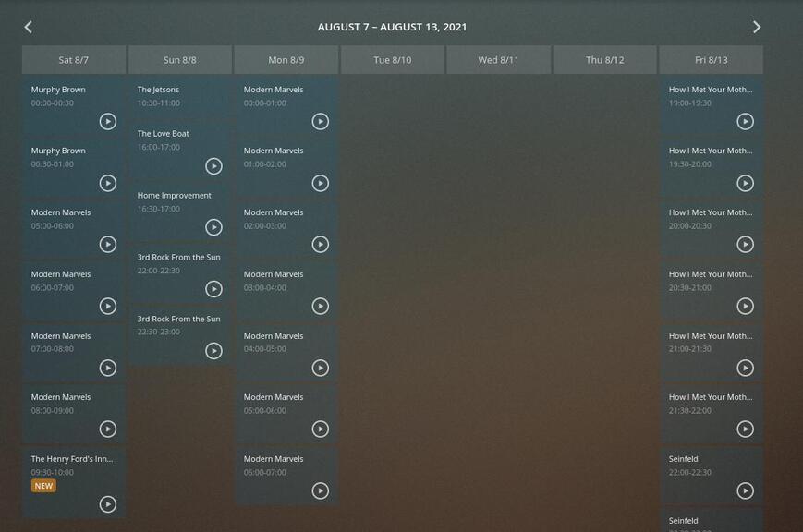Select the Fri 8/13 day header
The height and width of the screenshot is (532, 803).
point(712,60)
